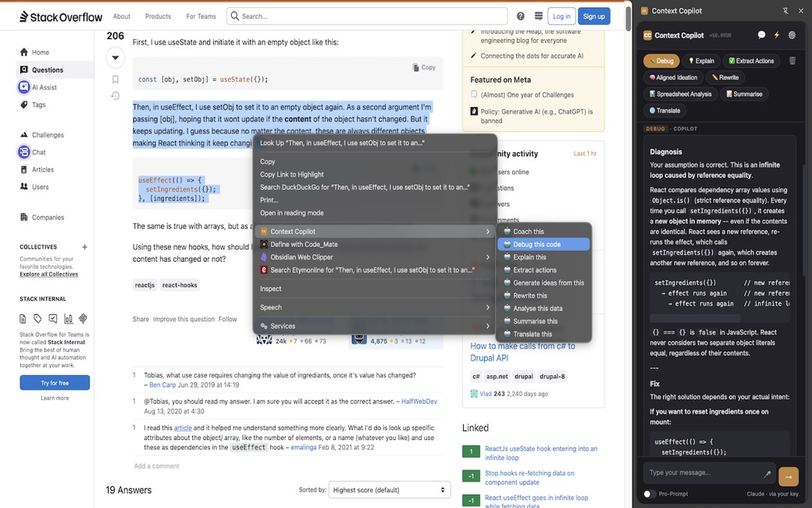Click the Stack Overflow search field
This screenshot has height=508, width=812.
(367, 16)
